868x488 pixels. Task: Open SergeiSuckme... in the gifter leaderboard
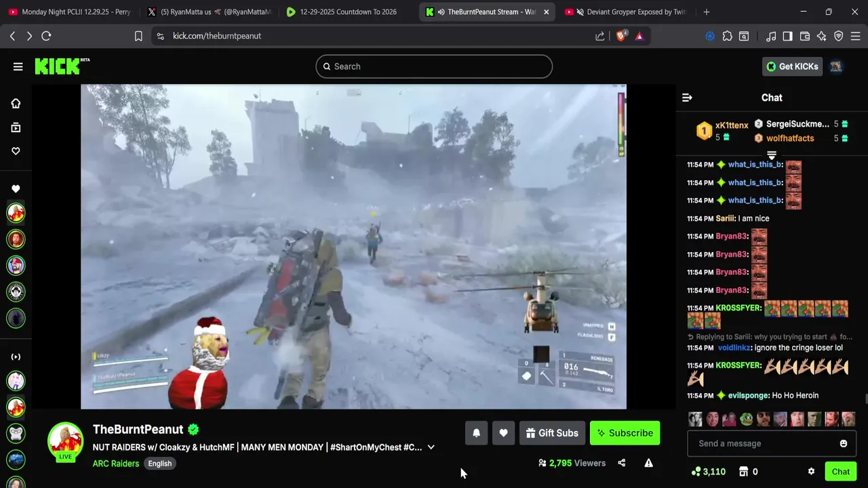pyautogui.click(x=797, y=124)
